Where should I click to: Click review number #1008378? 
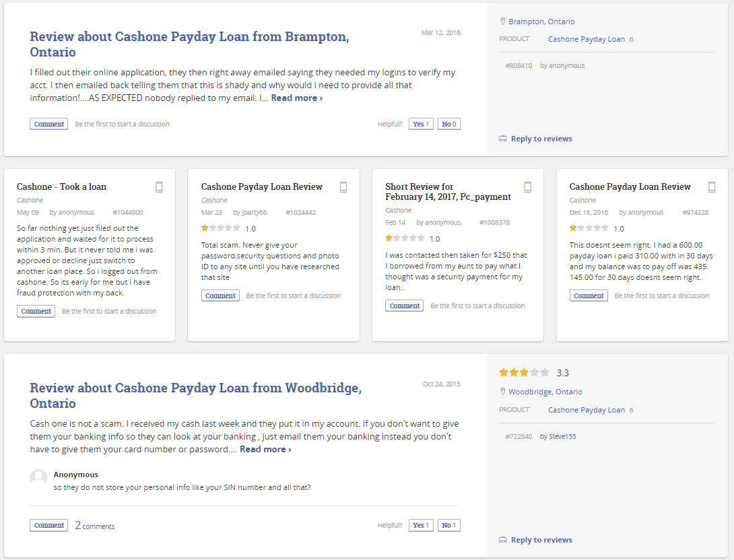[494, 222]
